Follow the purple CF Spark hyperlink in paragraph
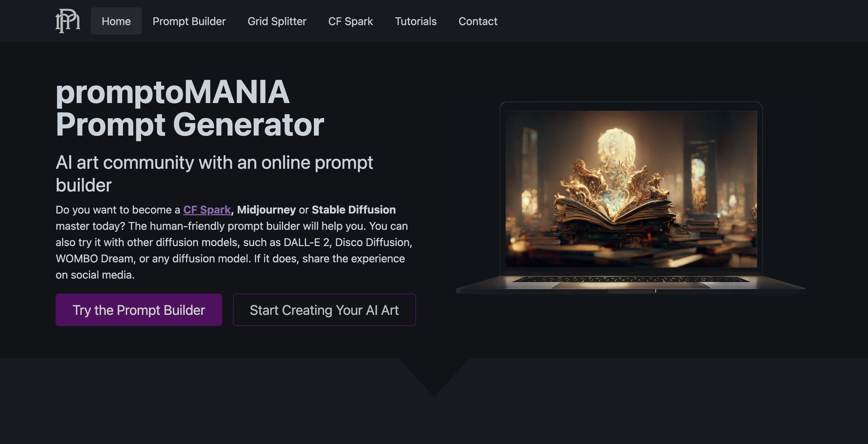This screenshot has width=868, height=444. (207, 210)
